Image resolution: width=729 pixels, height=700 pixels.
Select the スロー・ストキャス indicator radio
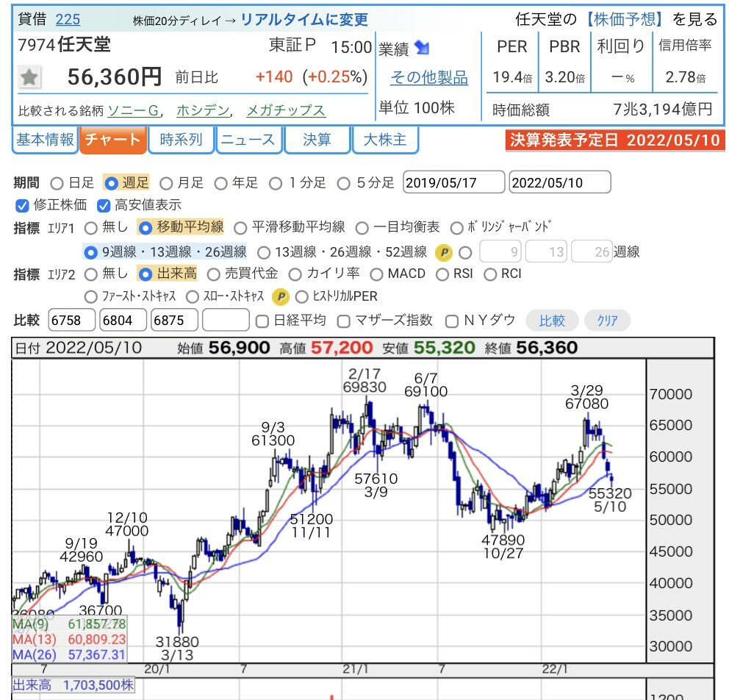192,296
